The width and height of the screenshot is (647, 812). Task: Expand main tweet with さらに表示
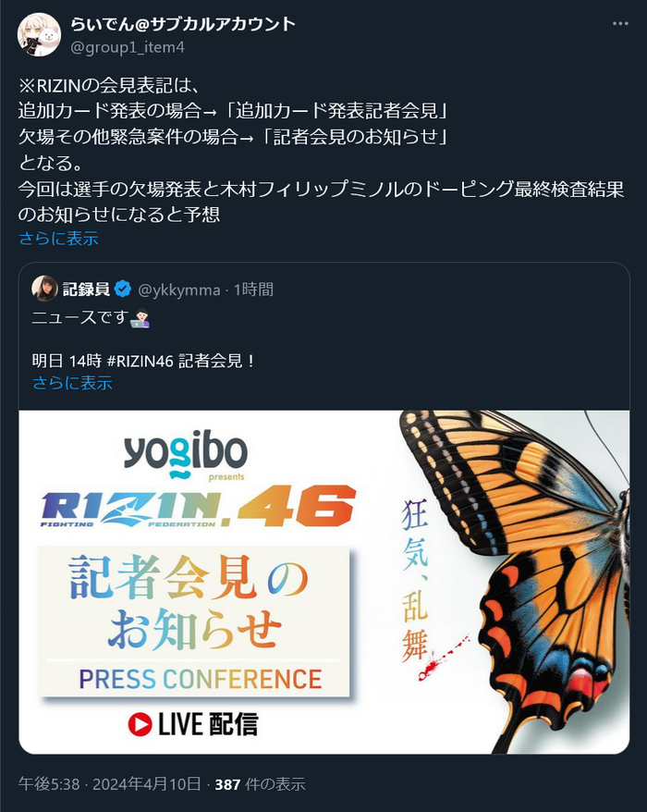pyautogui.click(x=58, y=239)
